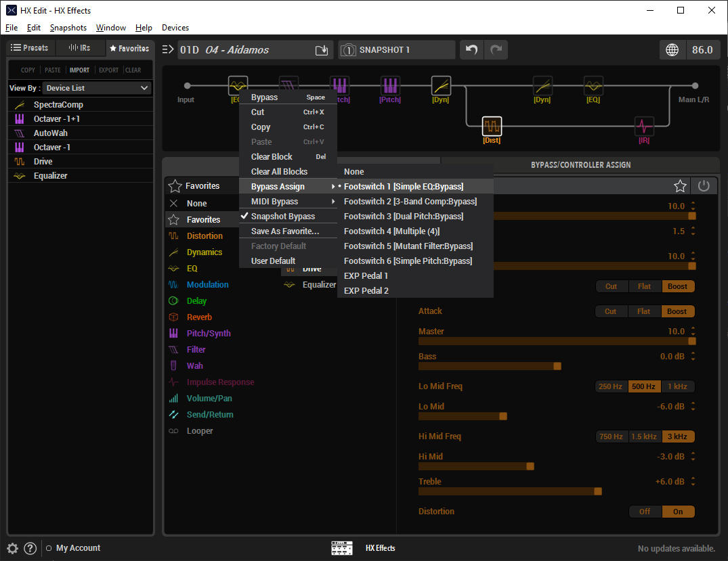The height and width of the screenshot is (561, 728).
Task: Adjust the Lo Mid -6.0 dB stepper
Action: tap(693, 406)
